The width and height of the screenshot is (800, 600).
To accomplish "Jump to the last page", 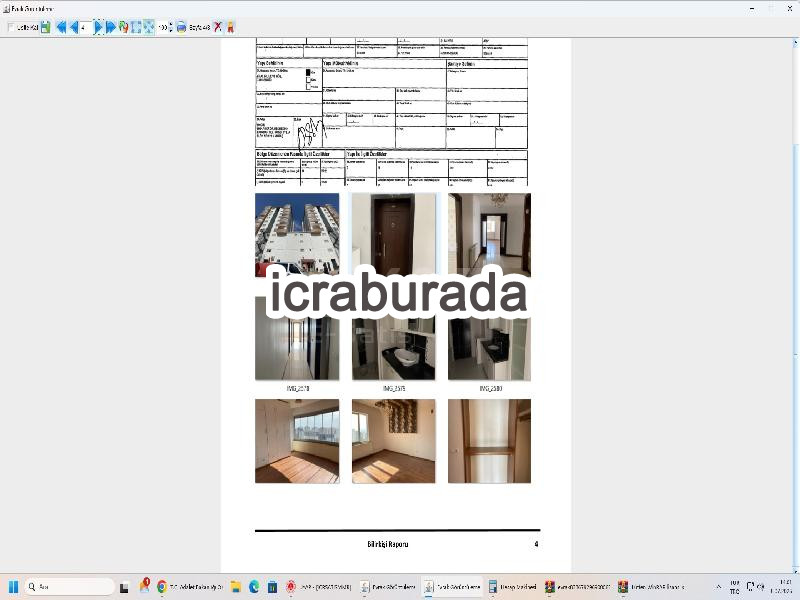I will 111,27.
